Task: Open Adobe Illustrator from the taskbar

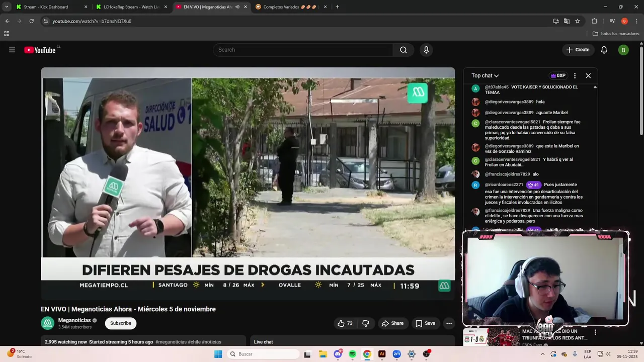Action: (382, 354)
